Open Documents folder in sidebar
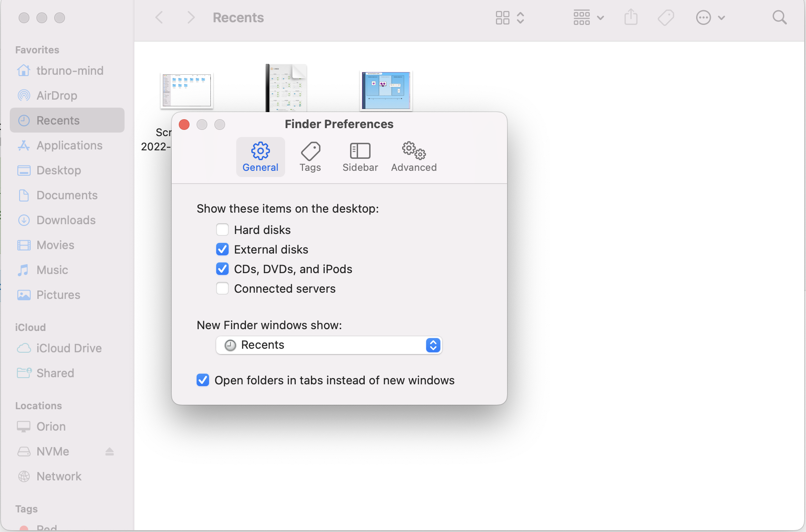Viewport: 806px width, 532px height. 67,195
